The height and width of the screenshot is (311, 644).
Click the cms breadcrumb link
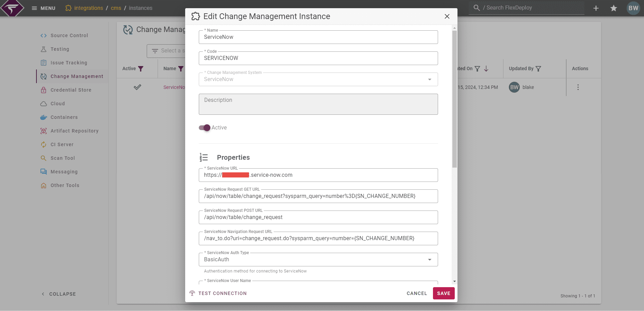116,8
